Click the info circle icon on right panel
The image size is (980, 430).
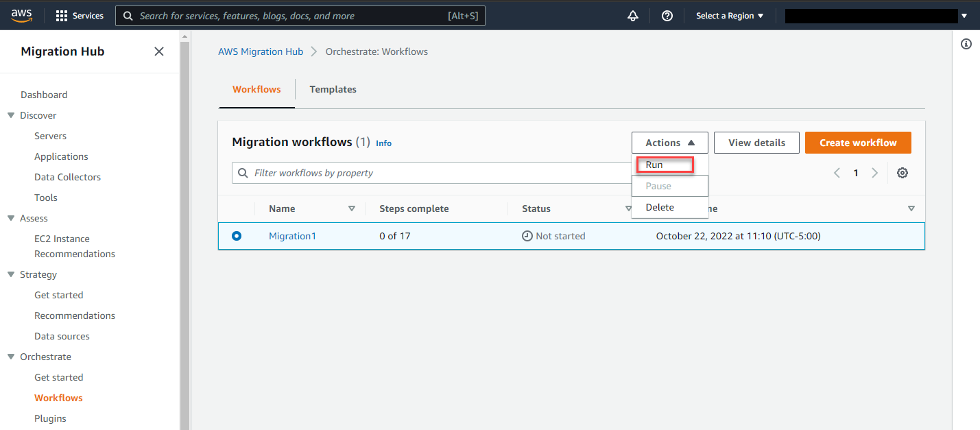coord(966,44)
